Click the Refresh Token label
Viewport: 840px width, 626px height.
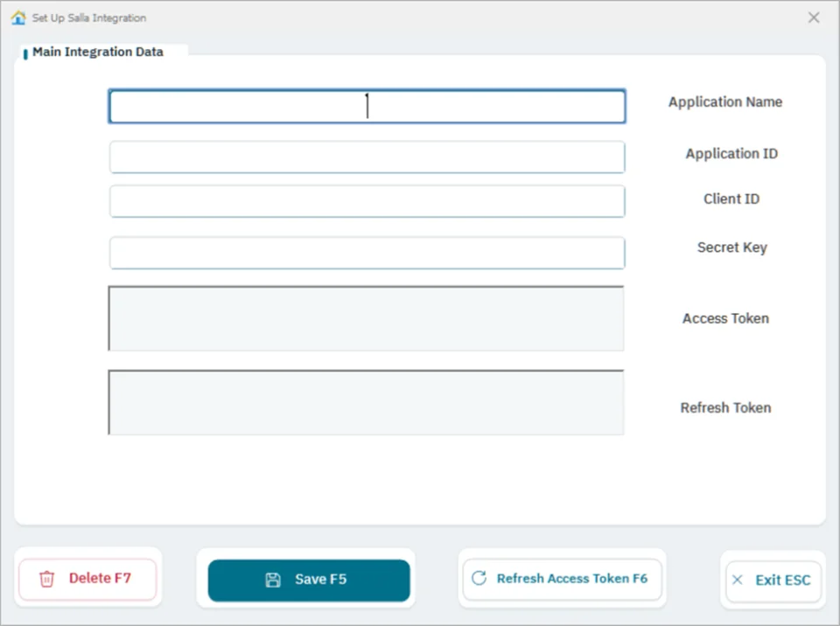click(726, 407)
